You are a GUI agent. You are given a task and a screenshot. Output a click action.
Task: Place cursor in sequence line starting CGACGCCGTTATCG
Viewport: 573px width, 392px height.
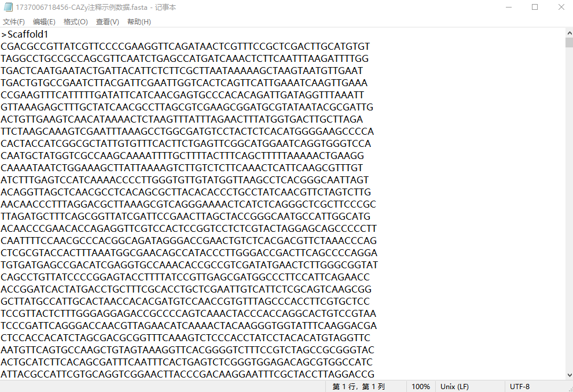(x=185, y=47)
